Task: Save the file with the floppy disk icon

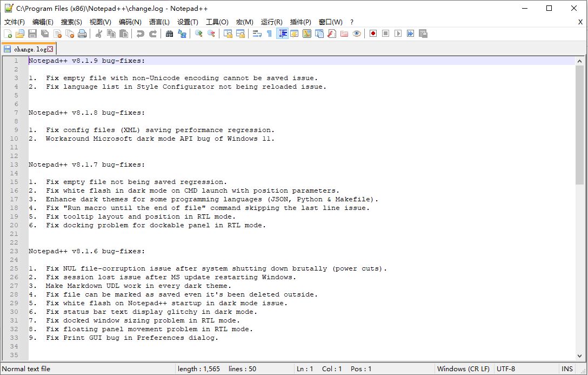Action: pos(32,34)
